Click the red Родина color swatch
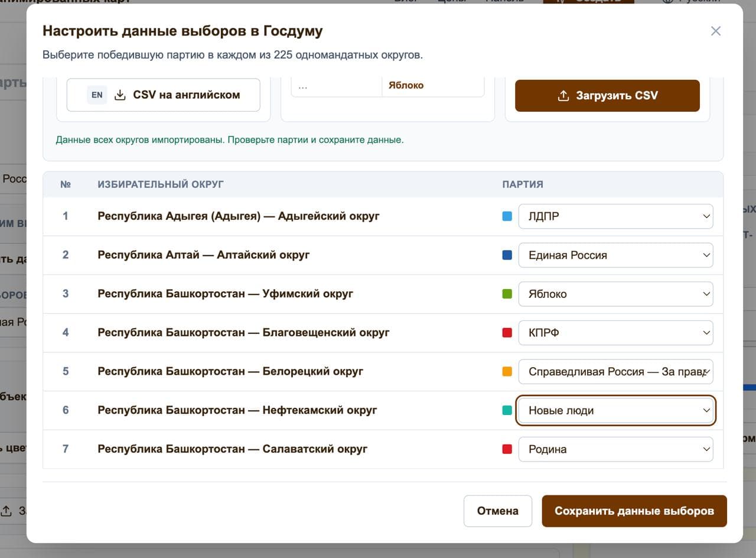The height and width of the screenshot is (558, 756). (x=507, y=449)
